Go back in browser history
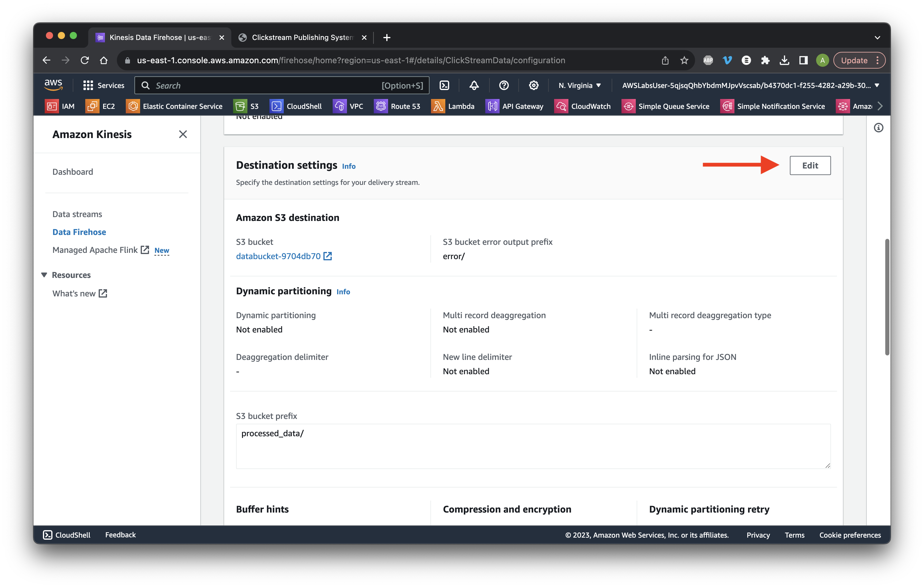Image resolution: width=924 pixels, height=588 pixels. point(46,60)
